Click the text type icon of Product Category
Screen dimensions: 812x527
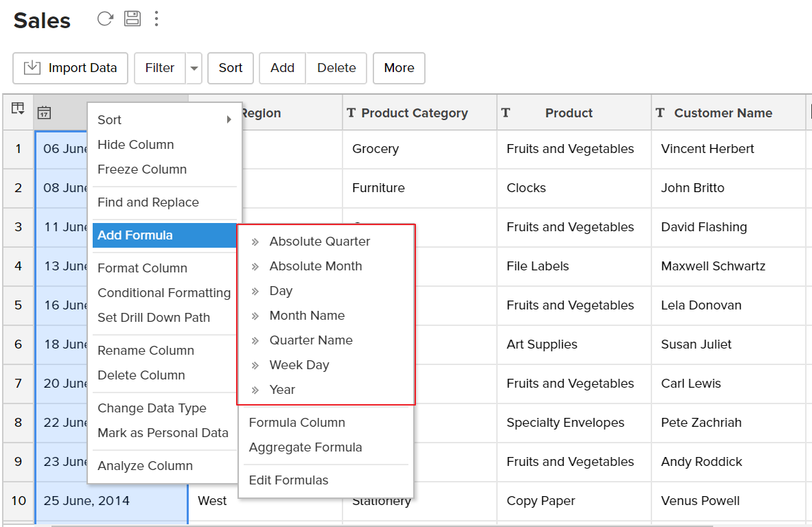[x=351, y=113]
